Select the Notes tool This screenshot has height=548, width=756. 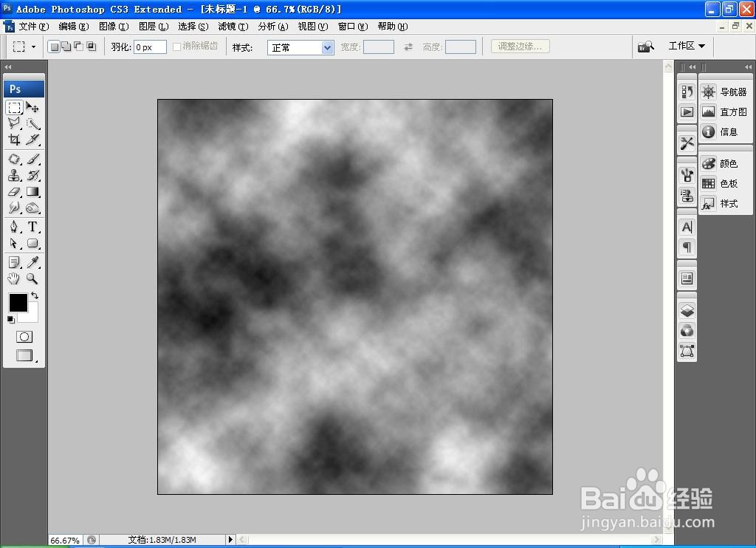(x=15, y=262)
